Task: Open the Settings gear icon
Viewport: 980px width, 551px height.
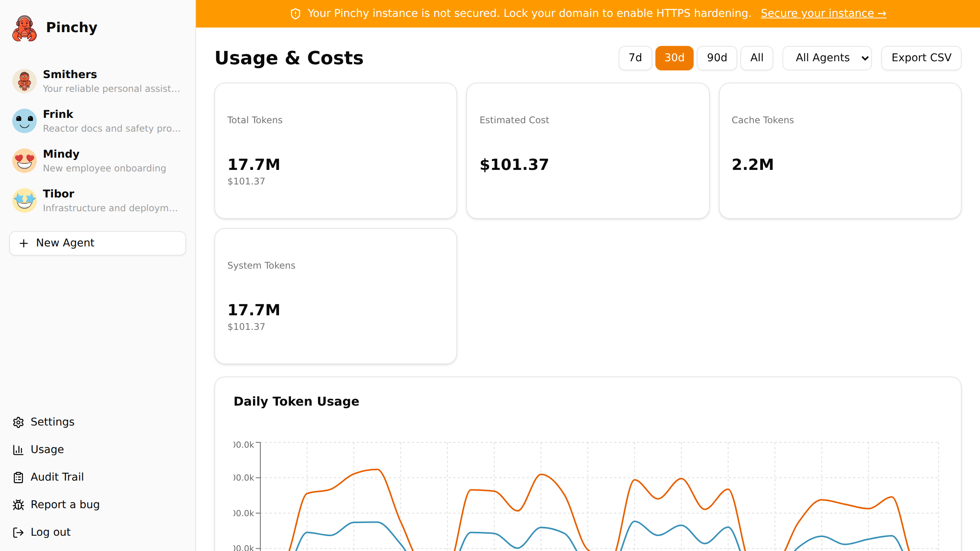Action: [19, 422]
